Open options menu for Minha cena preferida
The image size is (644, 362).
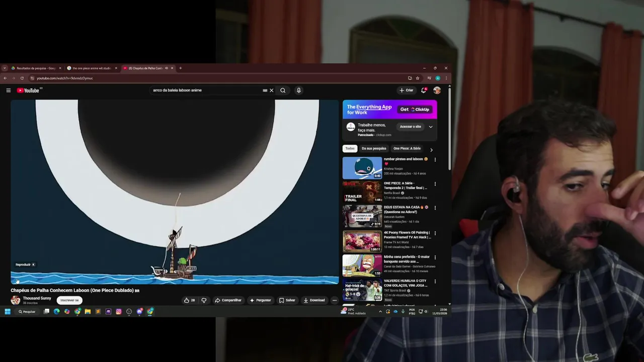click(435, 257)
